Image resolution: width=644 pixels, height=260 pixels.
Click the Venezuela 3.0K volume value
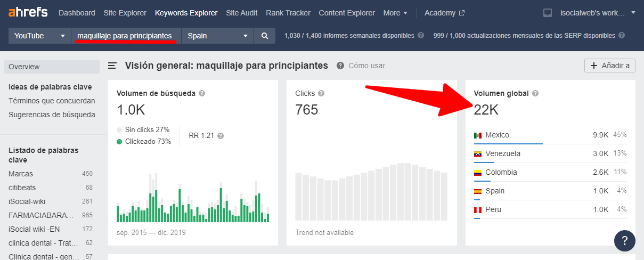600,154
